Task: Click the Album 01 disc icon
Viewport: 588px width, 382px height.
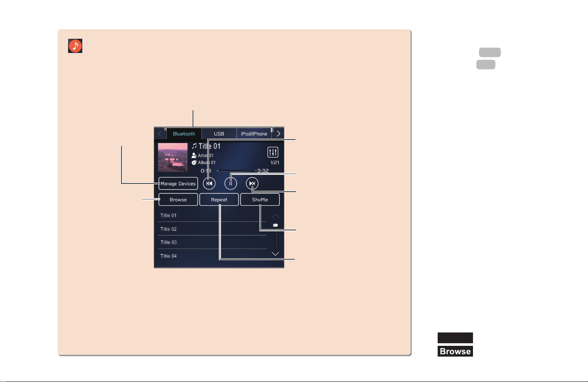Action: tap(194, 162)
